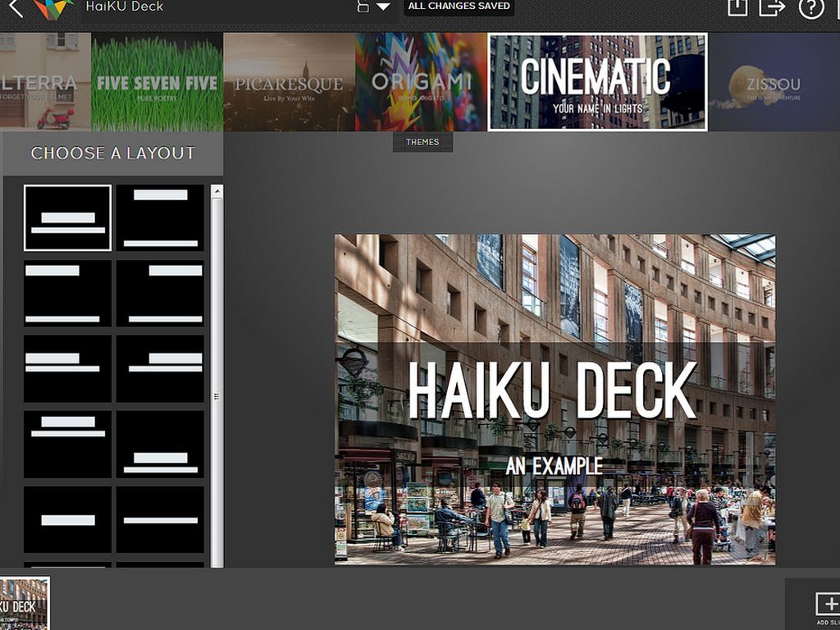The width and height of the screenshot is (840, 630).
Task: Expand the Choose A Layout panel header
Action: click(112, 153)
